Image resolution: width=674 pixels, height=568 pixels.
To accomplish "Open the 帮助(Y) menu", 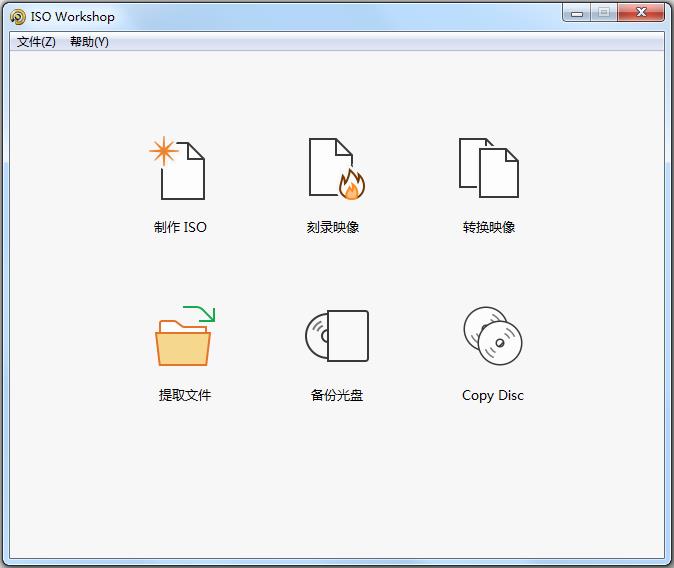I will 89,42.
